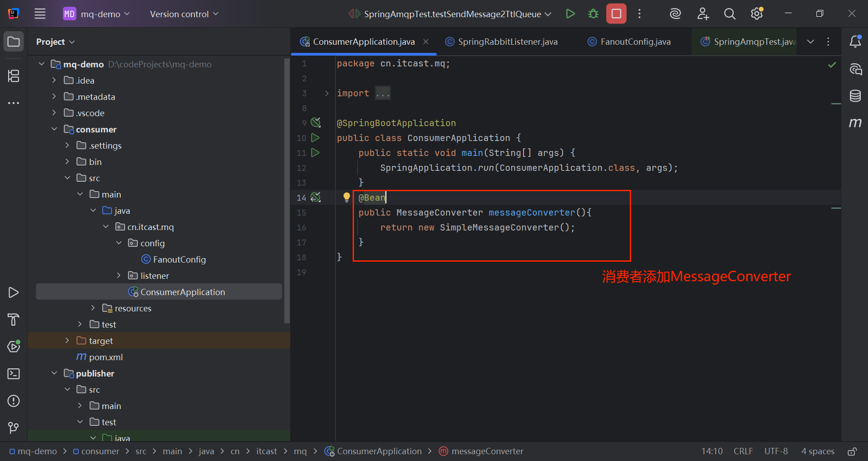868x461 pixels.
Task: Open the mq-demo project dropdown
Action: coord(96,14)
